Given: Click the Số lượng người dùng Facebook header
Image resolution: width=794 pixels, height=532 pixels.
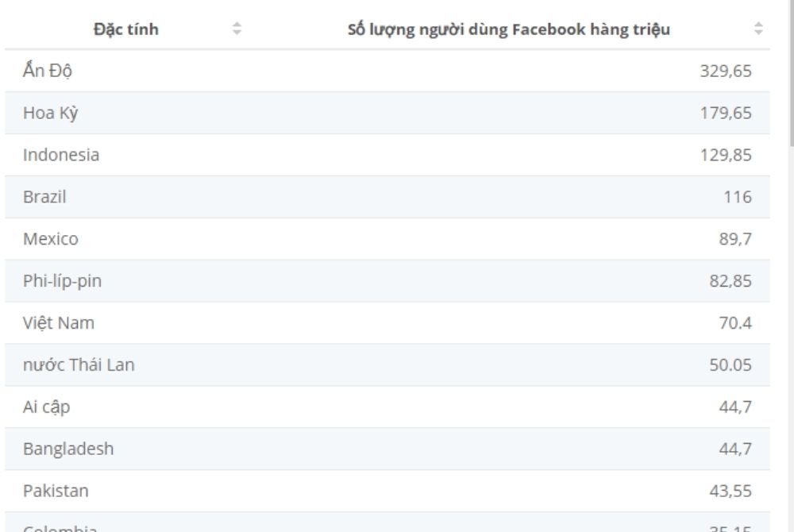Looking at the screenshot, I should 509,30.
